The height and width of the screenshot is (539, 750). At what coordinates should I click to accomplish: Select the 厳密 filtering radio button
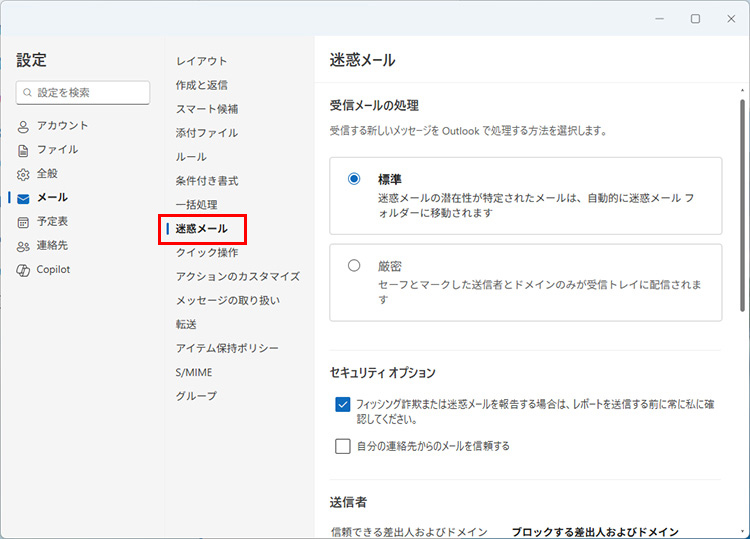point(354,266)
